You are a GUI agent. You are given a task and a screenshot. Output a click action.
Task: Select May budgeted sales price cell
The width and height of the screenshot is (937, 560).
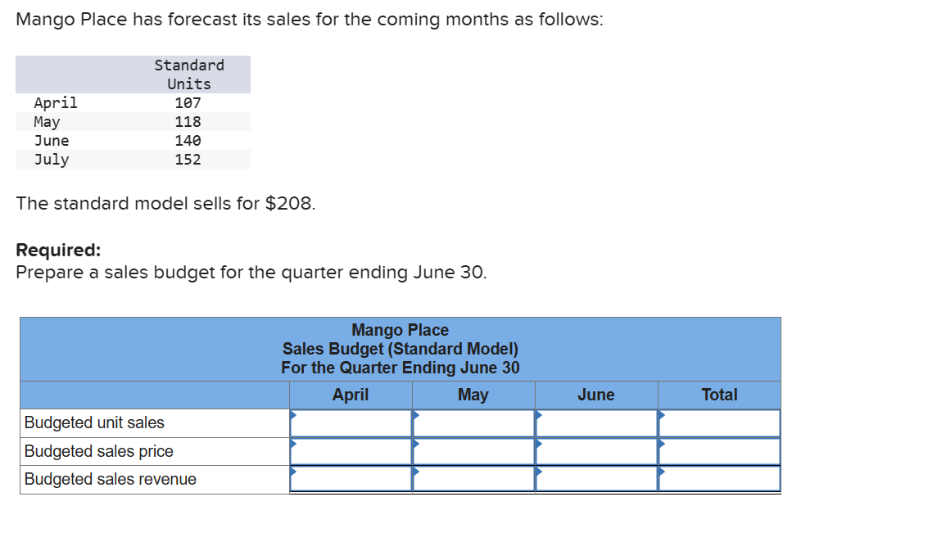point(473,451)
